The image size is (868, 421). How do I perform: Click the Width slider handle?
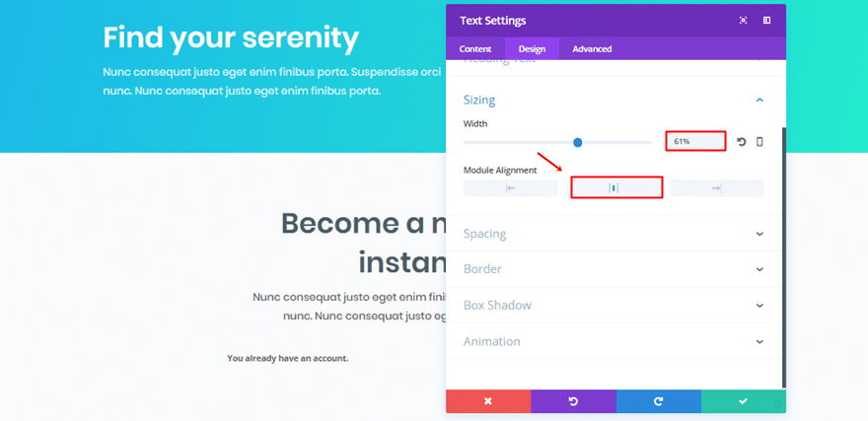click(x=577, y=142)
